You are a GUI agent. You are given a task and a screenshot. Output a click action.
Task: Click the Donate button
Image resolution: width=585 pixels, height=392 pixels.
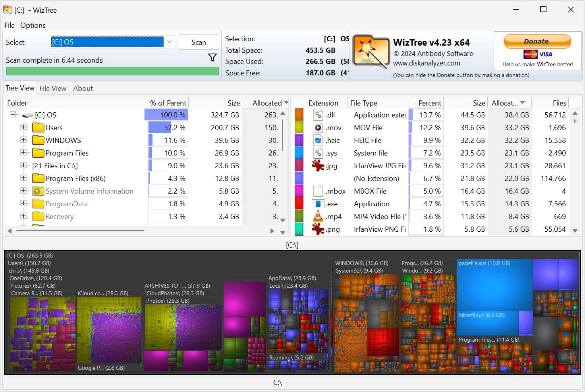[537, 41]
